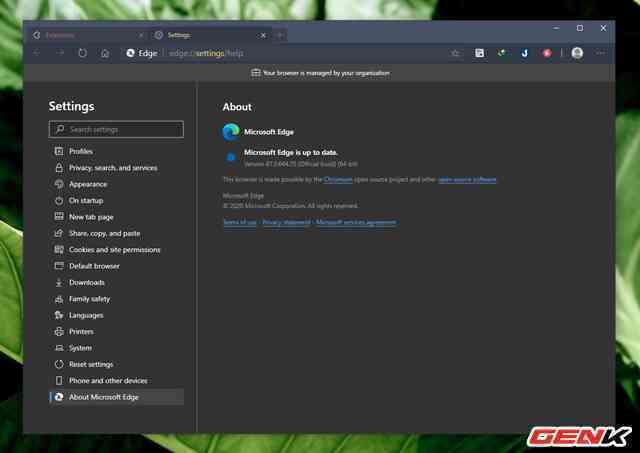Close the Settings tab
The width and height of the screenshot is (640, 453).
(x=263, y=36)
